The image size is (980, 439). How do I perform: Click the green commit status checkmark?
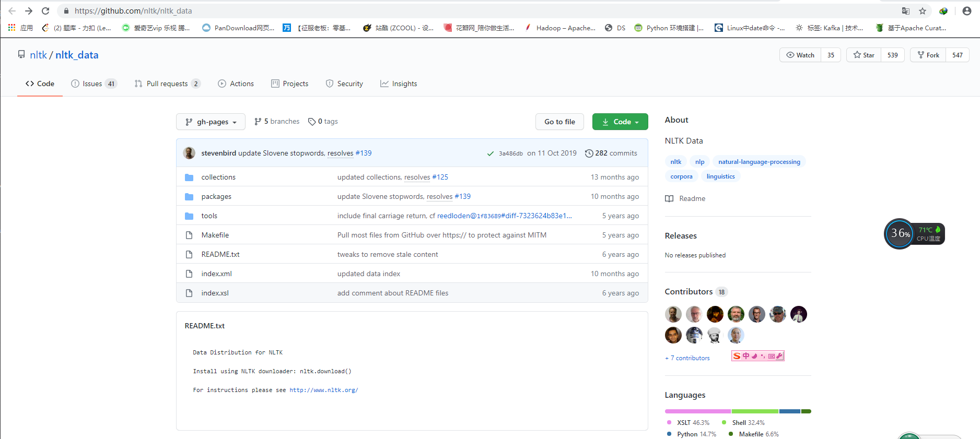pos(491,153)
